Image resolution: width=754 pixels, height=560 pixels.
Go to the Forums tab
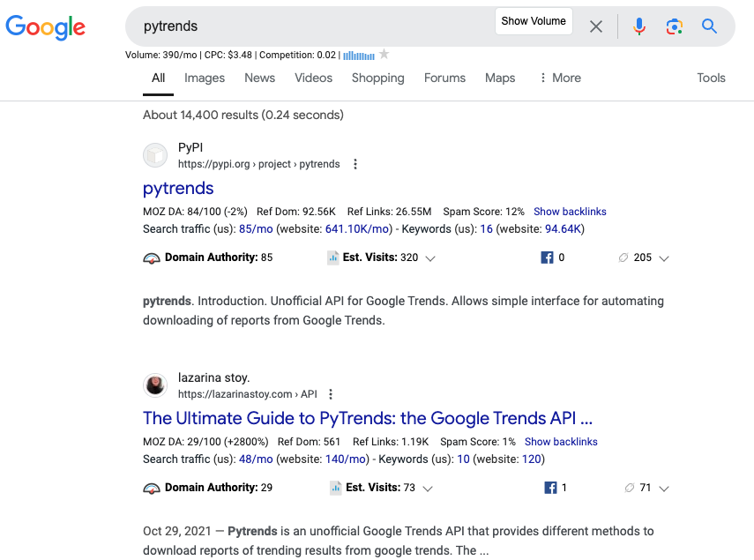click(444, 78)
